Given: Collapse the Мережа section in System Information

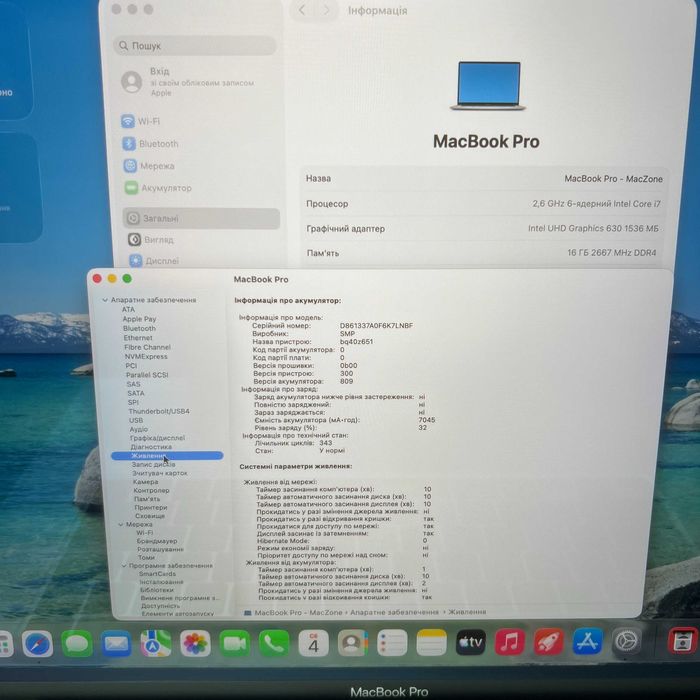Looking at the screenshot, I should click(121, 525).
